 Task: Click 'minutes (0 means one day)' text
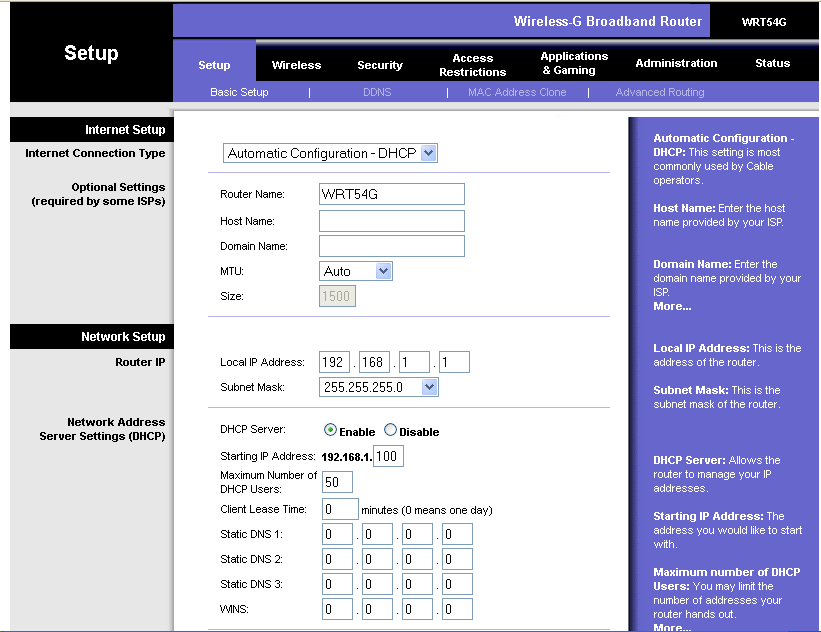pyautogui.click(x=427, y=510)
